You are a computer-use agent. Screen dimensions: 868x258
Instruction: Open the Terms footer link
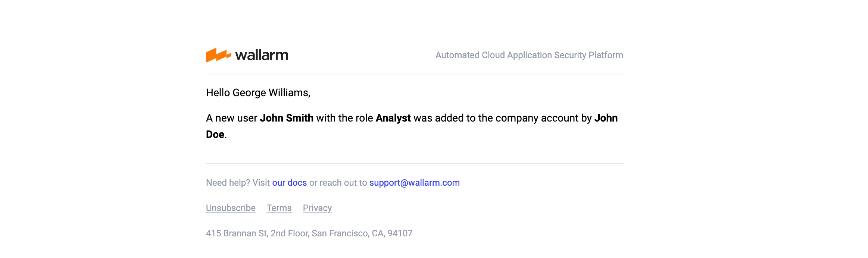pyautogui.click(x=279, y=208)
